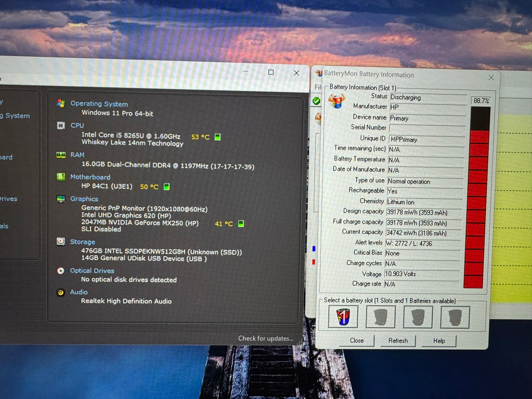
Task: Click Check for updates link in Speccy
Action: pyautogui.click(x=266, y=338)
